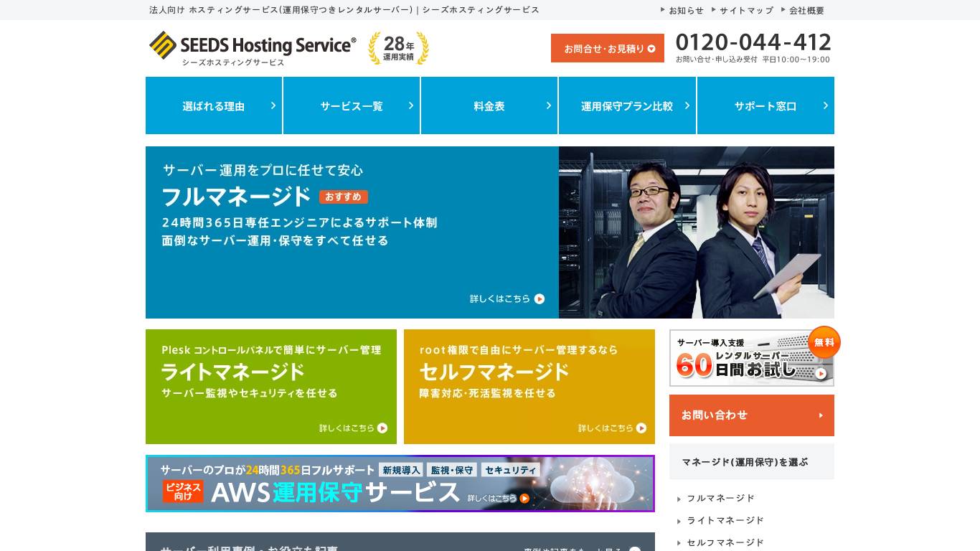The height and width of the screenshot is (551, 980).
Task: Click the page header tagline text
Action: [344, 10]
